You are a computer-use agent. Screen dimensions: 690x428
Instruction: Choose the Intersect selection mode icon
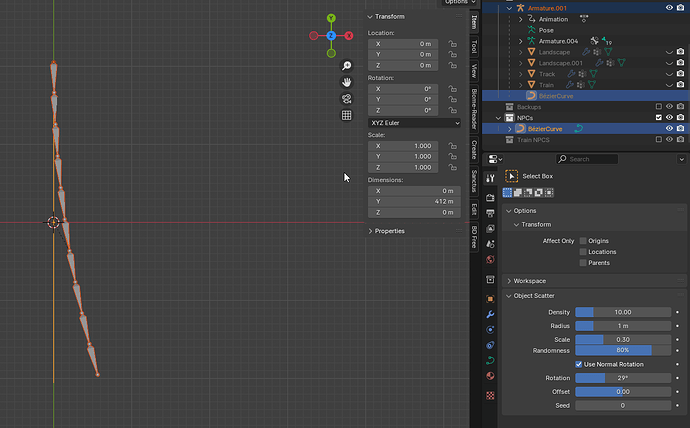pos(549,193)
